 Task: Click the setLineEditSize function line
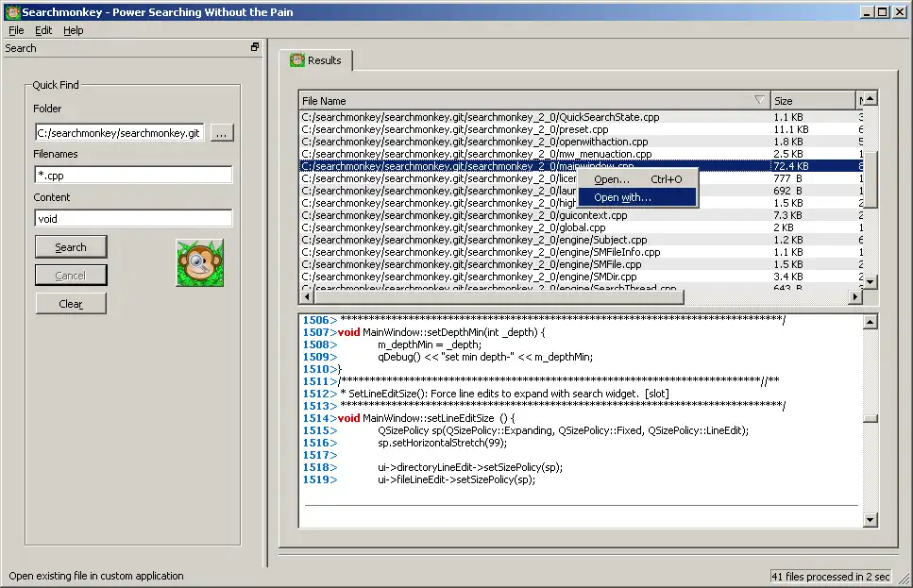click(427, 418)
